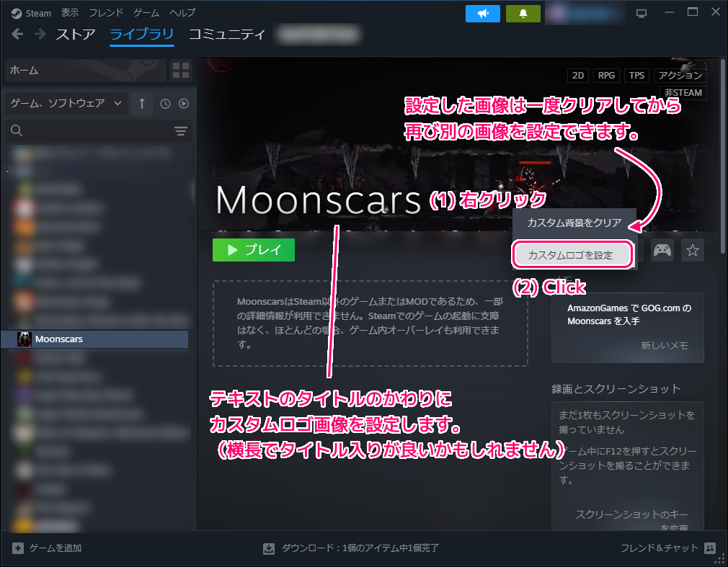Go back with the left arrow

point(17,34)
